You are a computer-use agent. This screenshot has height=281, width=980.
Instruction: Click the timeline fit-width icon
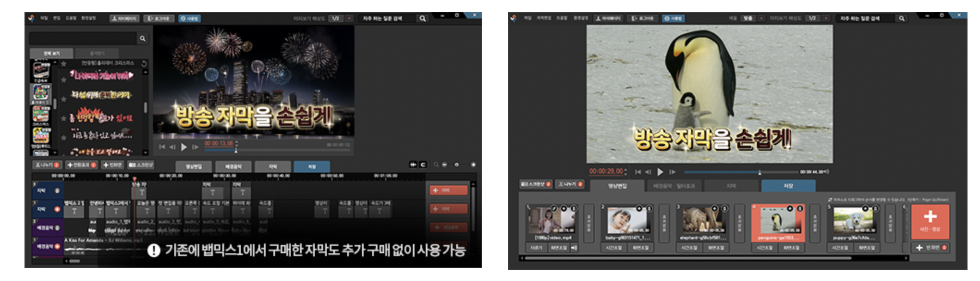tap(413, 165)
